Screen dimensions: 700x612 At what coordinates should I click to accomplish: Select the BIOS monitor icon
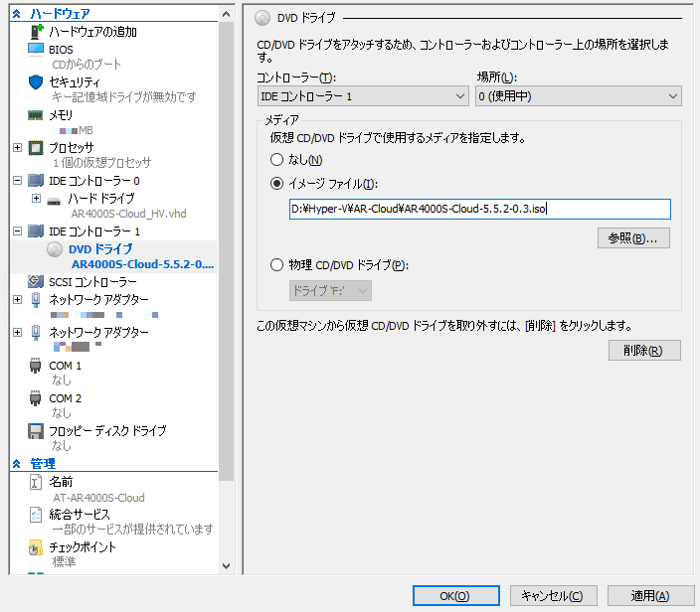pyautogui.click(x=36, y=49)
